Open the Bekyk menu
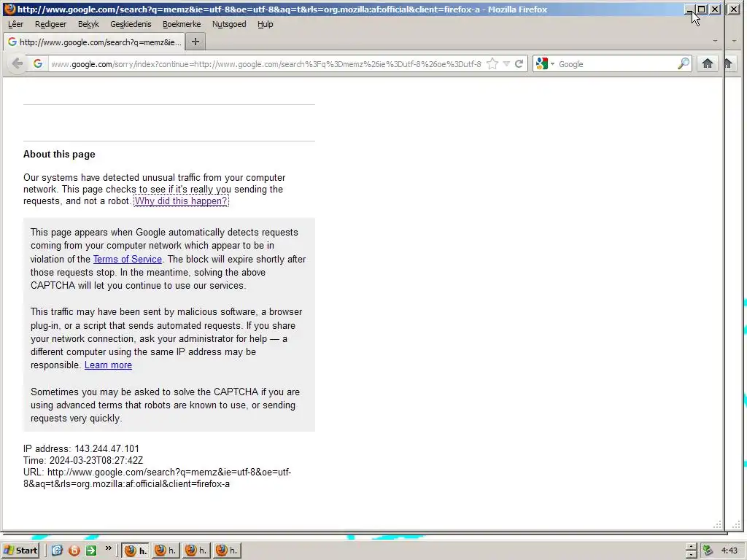Screen dimensions: 747x560 [88, 24]
